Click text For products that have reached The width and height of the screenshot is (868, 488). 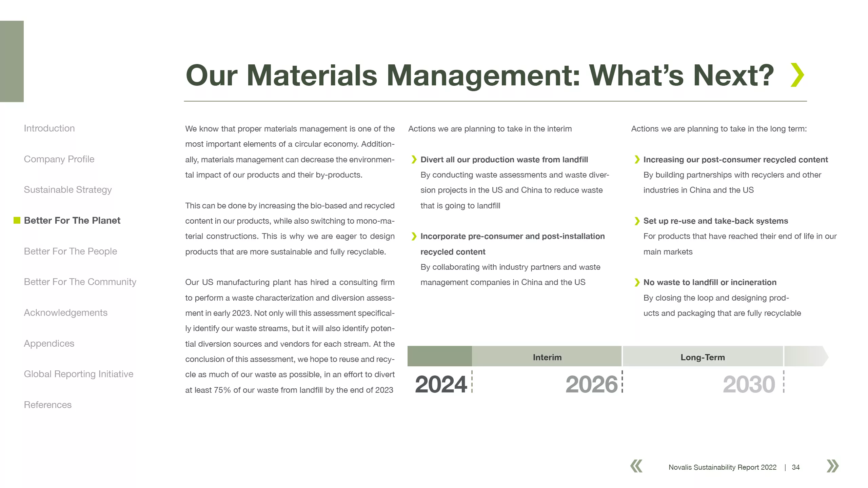[740, 244]
